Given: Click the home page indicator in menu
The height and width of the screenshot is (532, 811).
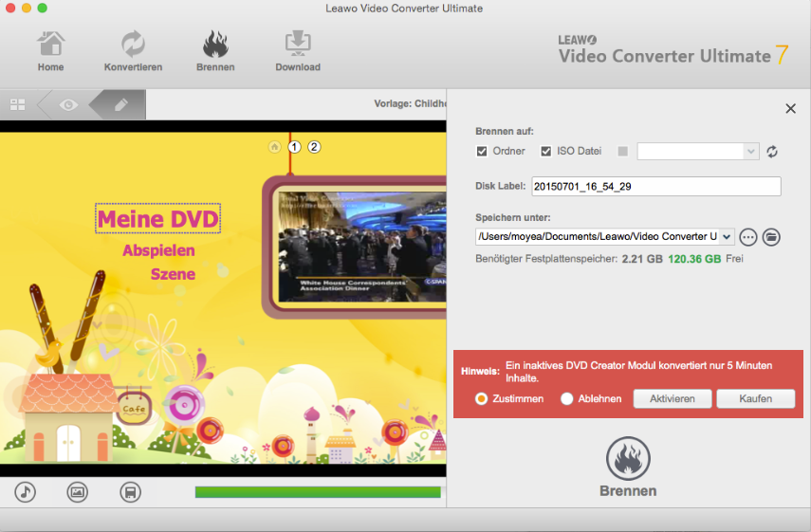Looking at the screenshot, I should coord(275,147).
